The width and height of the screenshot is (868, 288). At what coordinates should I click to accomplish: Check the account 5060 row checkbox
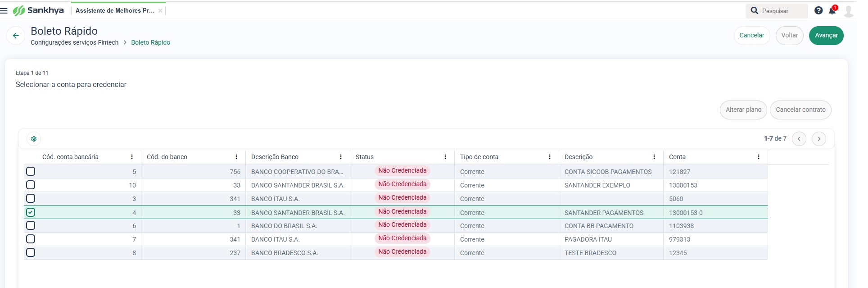point(31,198)
